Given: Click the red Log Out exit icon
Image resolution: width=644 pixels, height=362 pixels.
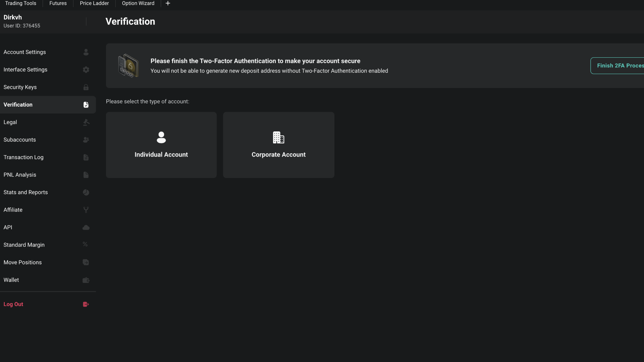Looking at the screenshot, I should coord(86,304).
